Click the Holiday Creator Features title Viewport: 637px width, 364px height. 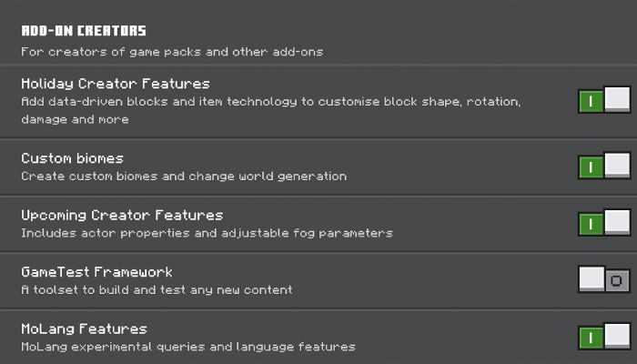(x=116, y=84)
